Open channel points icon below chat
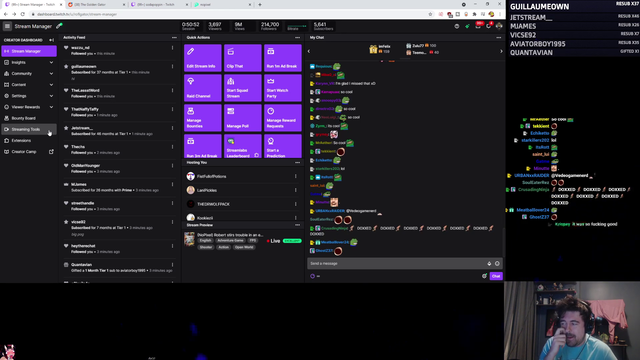The height and width of the screenshot is (360, 640). click(x=313, y=276)
